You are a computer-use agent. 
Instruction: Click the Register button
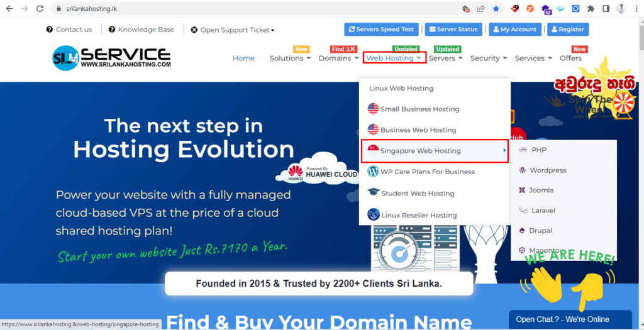pyautogui.click(x=568, y=30)
